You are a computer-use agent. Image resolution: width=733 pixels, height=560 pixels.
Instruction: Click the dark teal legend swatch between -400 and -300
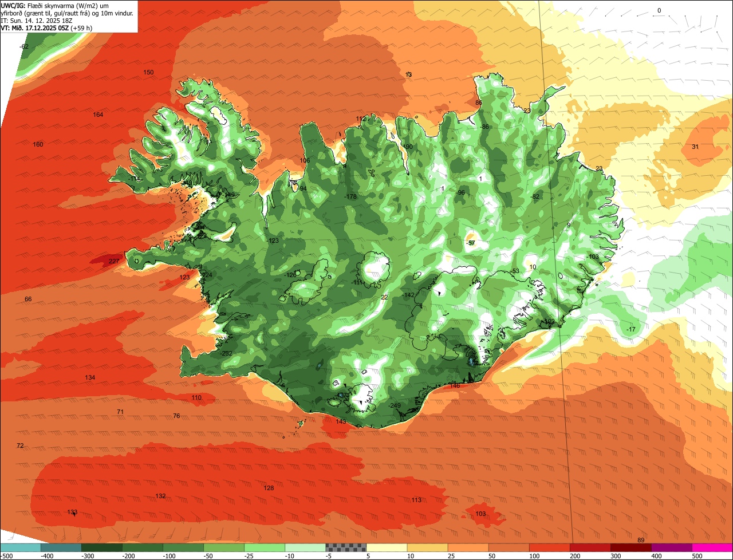pyautogui.click(x=61, y=547)
